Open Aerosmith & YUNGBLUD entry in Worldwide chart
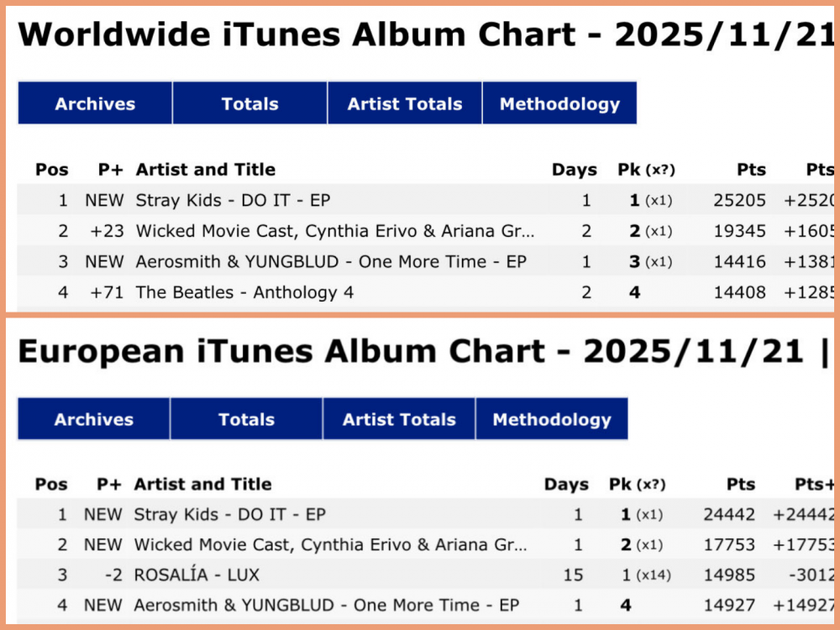 click(331, 261)
